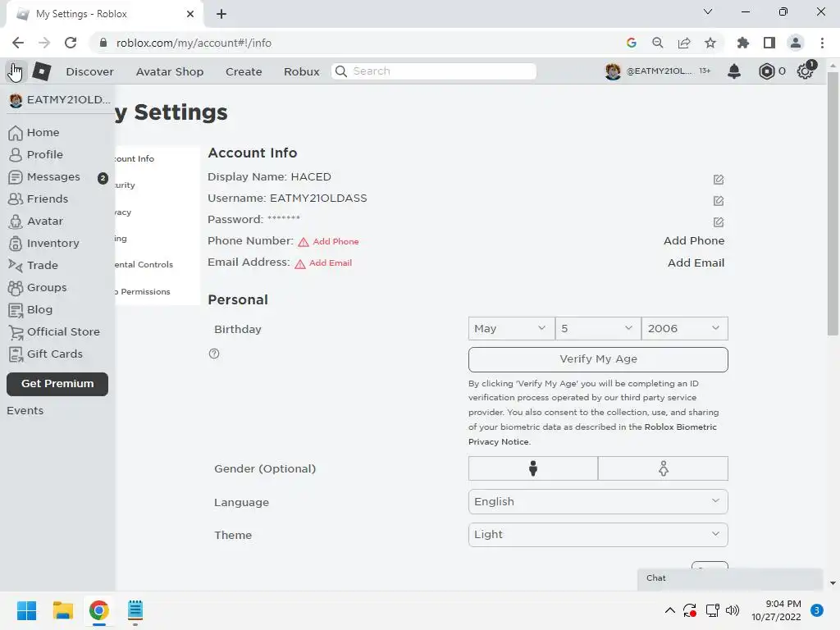Open the Robux page
Screen dimensions: 840x630
(x=302, y=71)
